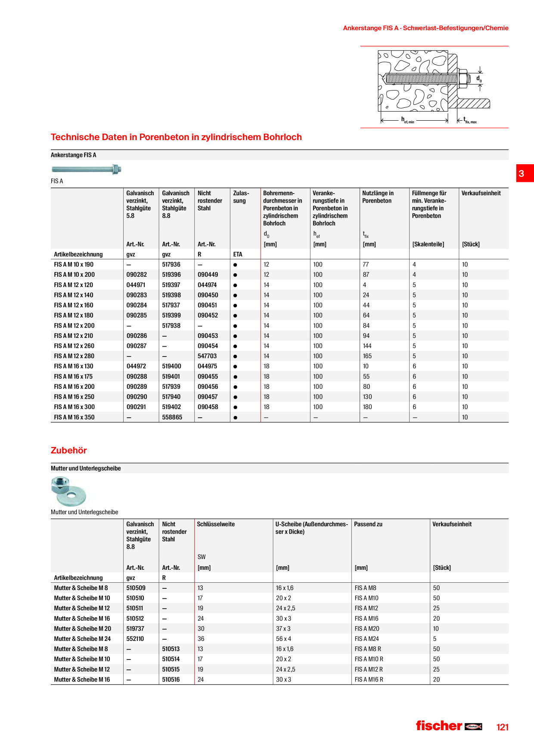This screenshot has width=534, height=756.
Task: Click the Nutzlänge value 165
Action: pos(367,356)
